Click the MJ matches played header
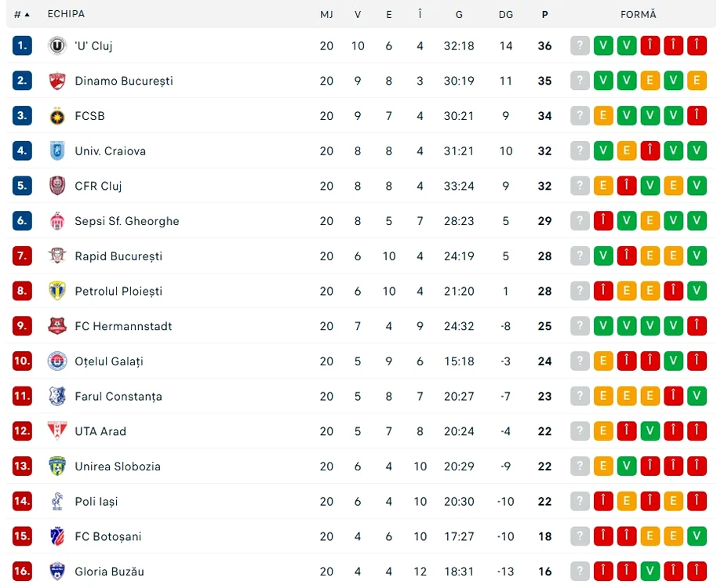Viewport: 717px width, 588px height. (x=326, y=15)
